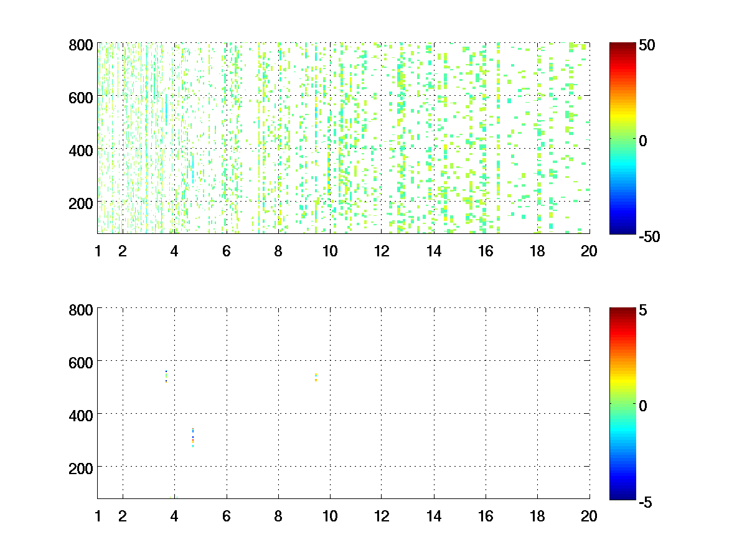
Task: Click the x-axis tick label '1' under the lower plot
Action: point(98,516)
